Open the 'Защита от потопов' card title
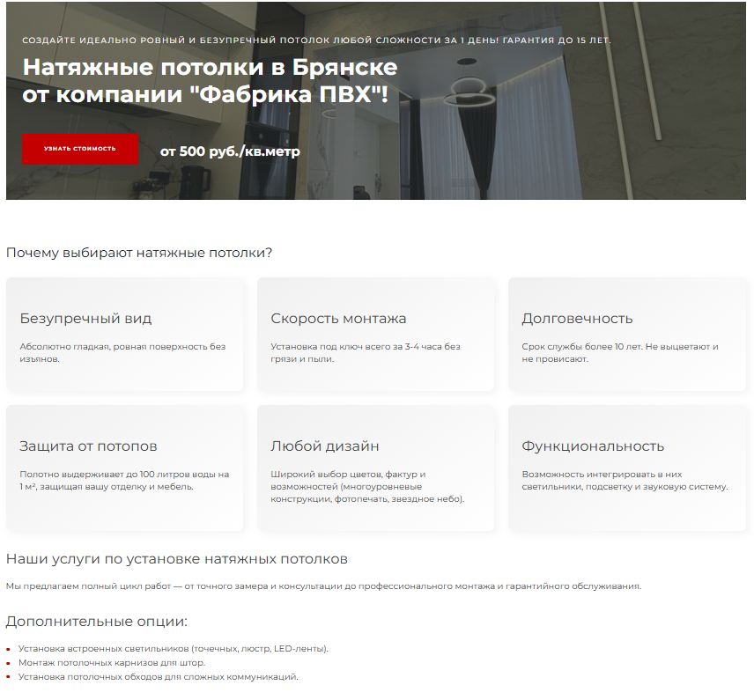The height and width of the screenshot is (700, 754). coord(88,446)
